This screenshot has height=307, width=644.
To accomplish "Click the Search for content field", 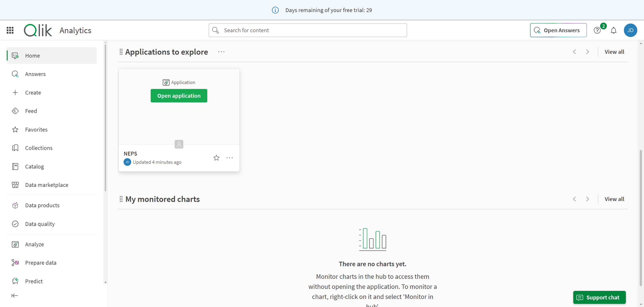I will (308, 30).
